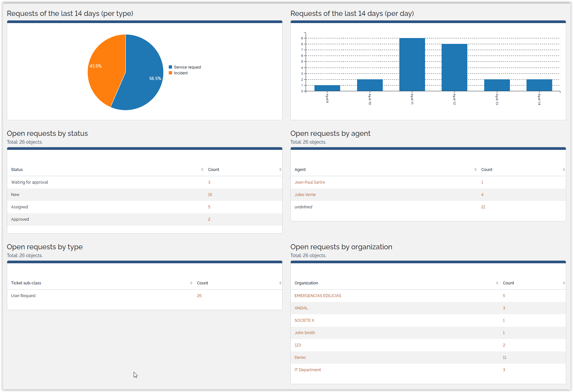Sort status table by Status column
Image resolution: width=573 pixels, height=392 pixels.
coord(17,170)
